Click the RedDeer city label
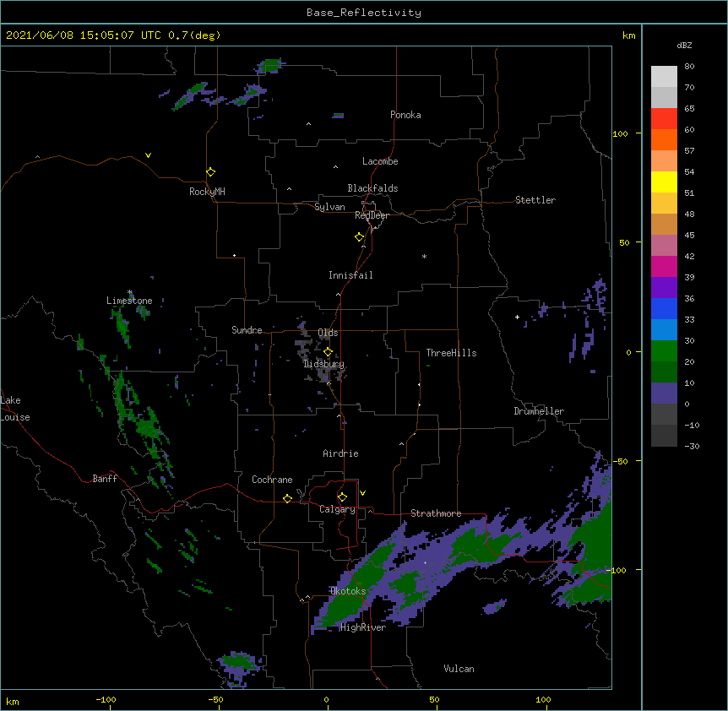The width and height of the screenshot is (728, 711). pyautogui.click(x=372, y=215)
